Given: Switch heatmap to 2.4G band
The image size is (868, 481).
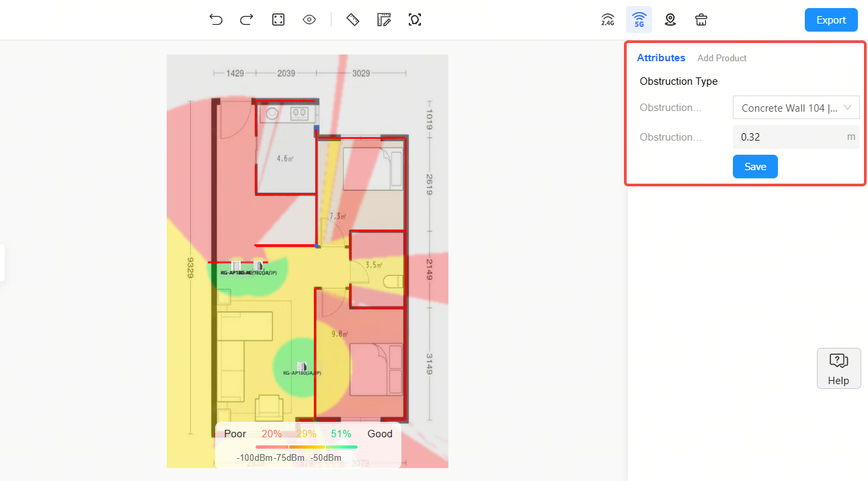Looking at the screenshot, I should [x=608, y=20].
